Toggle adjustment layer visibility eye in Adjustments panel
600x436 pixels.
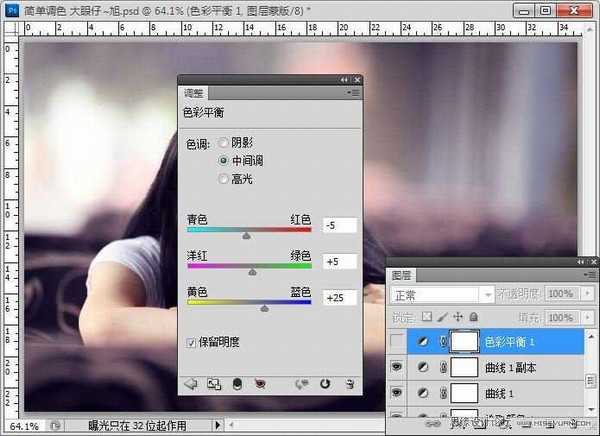[x=260, y=382]
